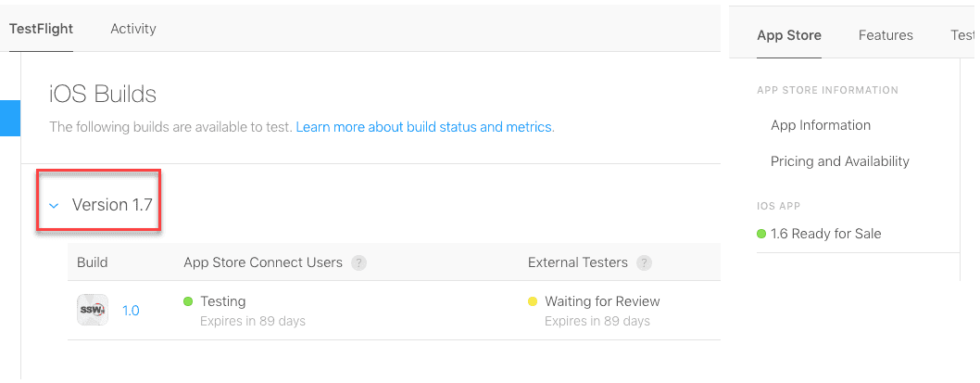Click green dot next to 1.6 Ready for Sale
The image size is (980, 383).
coord(761,234)
